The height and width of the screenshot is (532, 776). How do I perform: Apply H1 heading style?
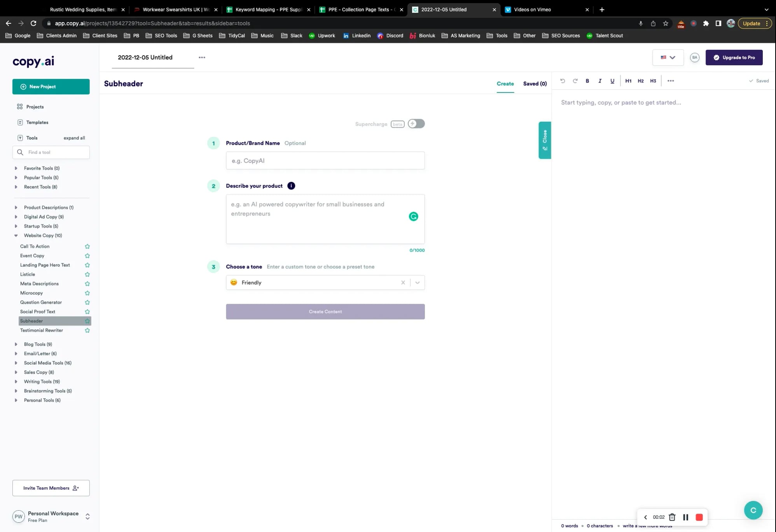[628, 81]
